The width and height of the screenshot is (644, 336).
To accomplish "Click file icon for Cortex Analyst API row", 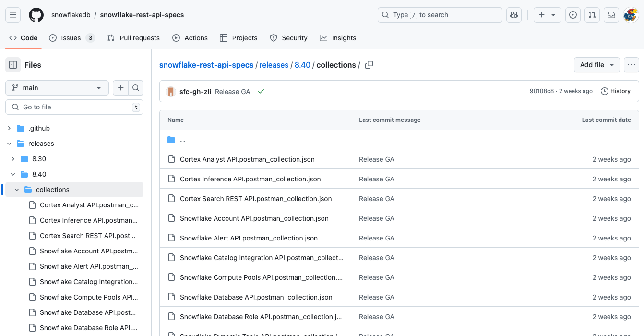I will 171,159.
